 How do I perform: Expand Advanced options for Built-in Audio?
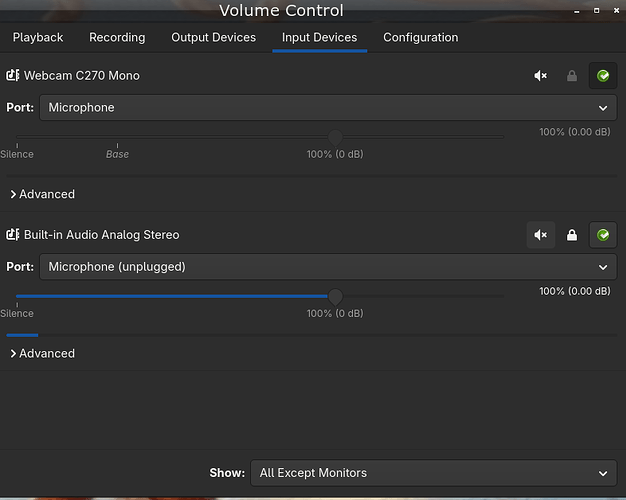click(x=42, y=353)
